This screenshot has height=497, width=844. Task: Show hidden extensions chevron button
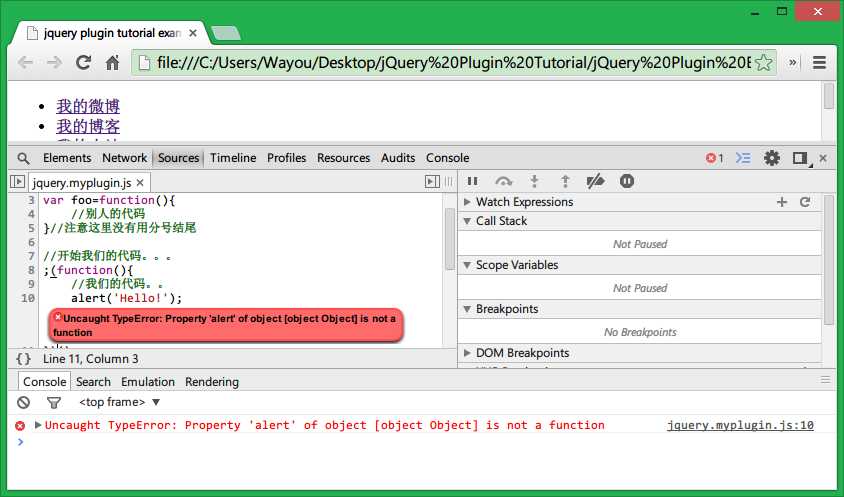pos(792,63)
